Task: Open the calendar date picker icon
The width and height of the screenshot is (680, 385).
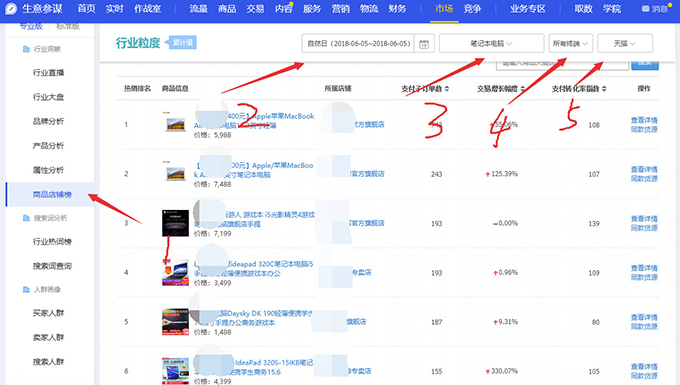Action: tap(424, 43)
